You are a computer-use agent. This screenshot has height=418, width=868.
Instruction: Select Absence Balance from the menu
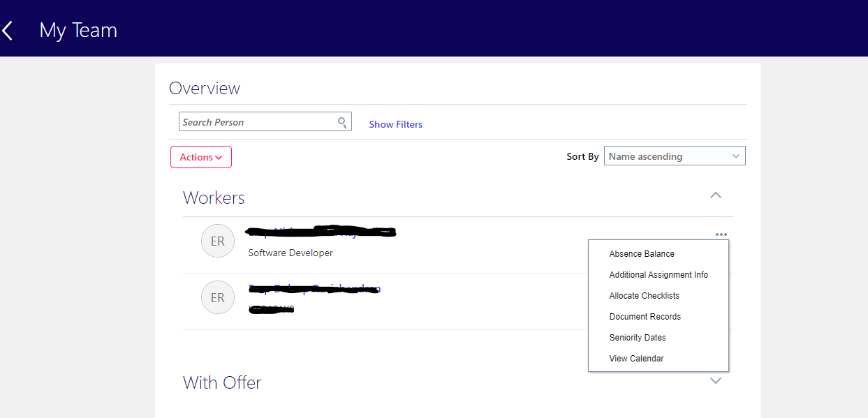(641, 253)
